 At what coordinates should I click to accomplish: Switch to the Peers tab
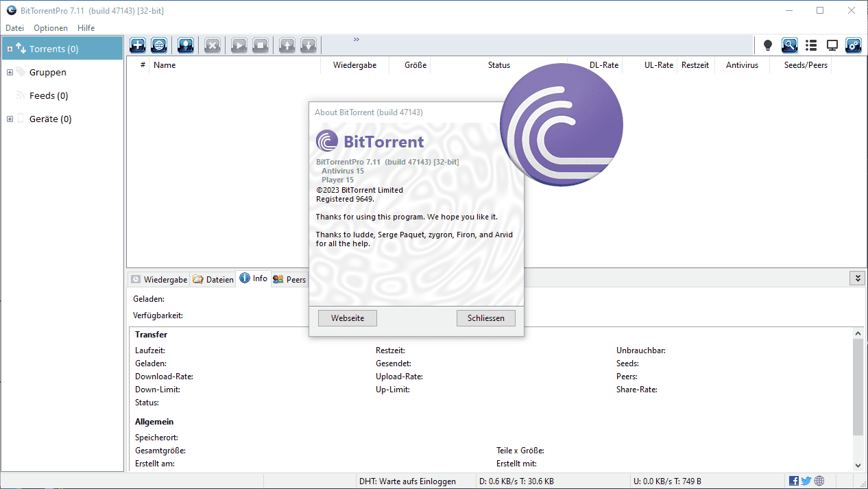[x=289, y=279]
